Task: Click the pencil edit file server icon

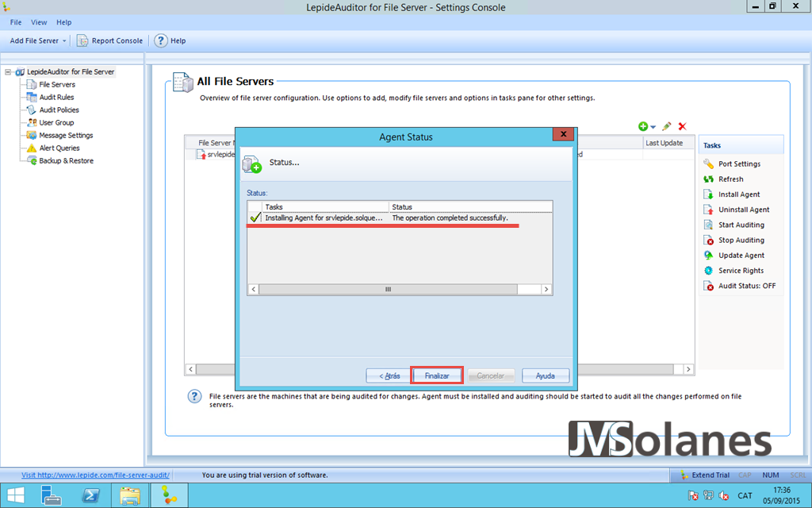Action: point(667,126)
